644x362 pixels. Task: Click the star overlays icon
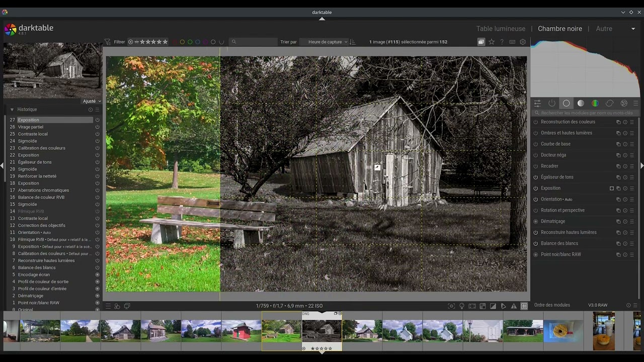(492, 42)
